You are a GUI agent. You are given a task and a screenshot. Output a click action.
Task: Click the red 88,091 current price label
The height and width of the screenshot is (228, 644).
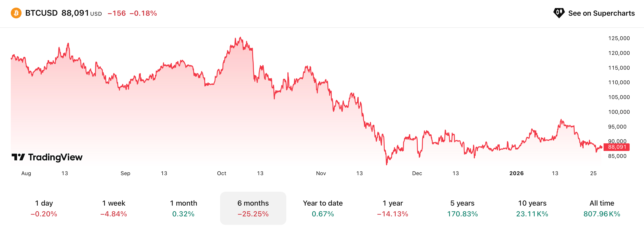coord(617,147)
